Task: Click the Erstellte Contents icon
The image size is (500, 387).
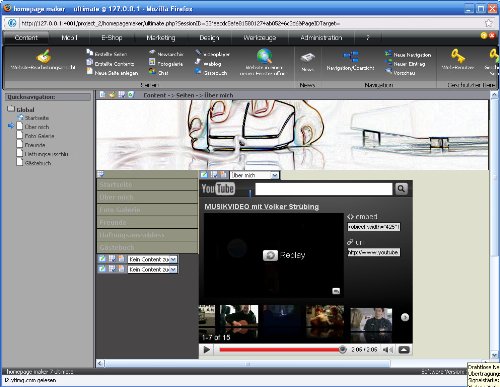Action: click(x=90, y=62)
